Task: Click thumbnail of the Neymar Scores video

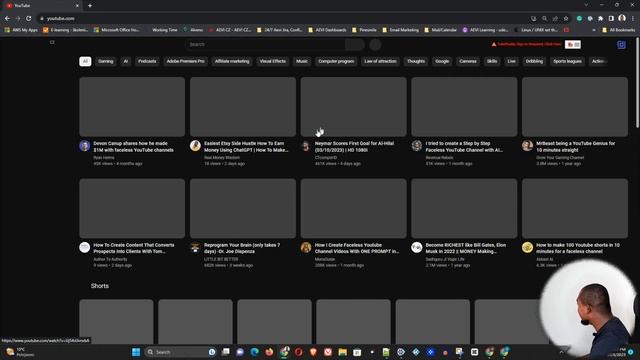Action: (x=353, y=107)
